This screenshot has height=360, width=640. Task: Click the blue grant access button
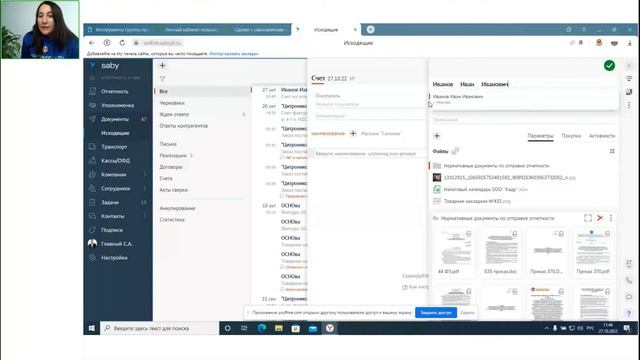436,313
